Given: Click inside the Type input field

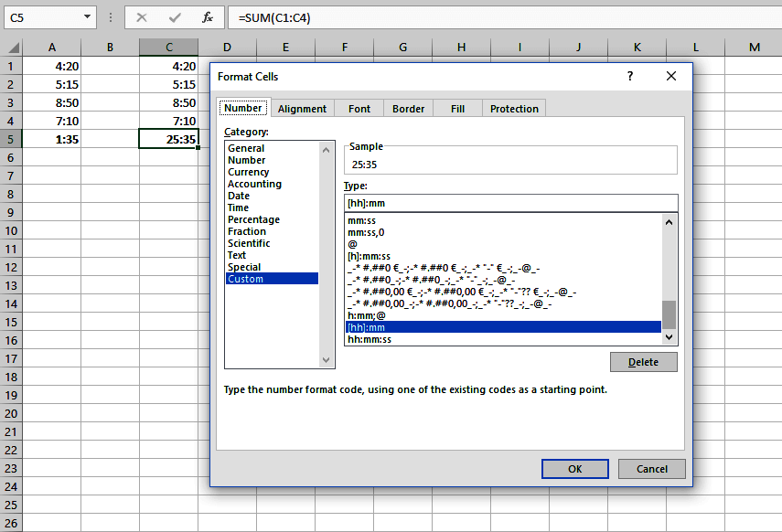Looking at the screenshot, I should pyautogui.click(x=503, y=202).
